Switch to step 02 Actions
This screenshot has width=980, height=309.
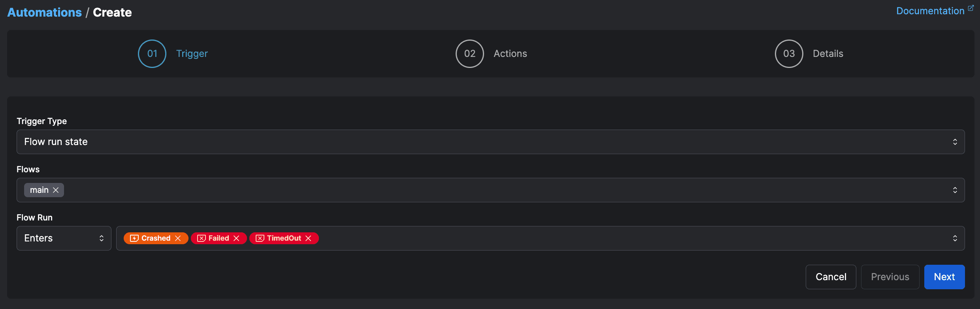[470, 54]
